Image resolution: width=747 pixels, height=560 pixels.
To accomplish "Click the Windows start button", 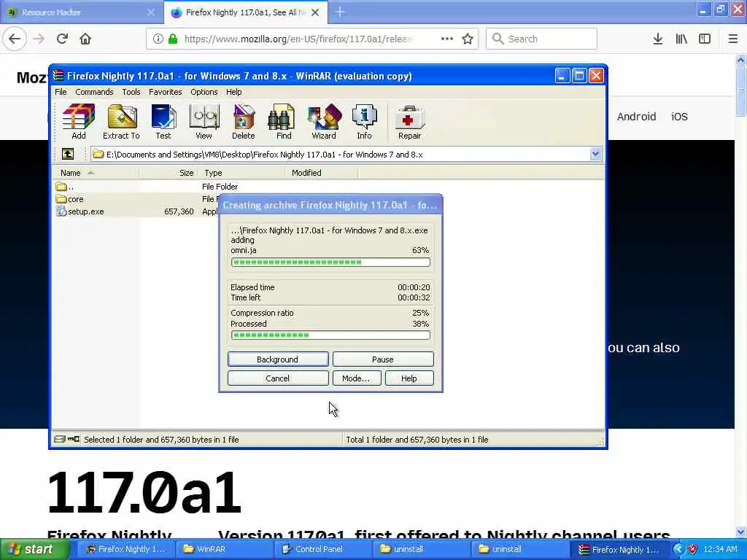I will (34, 549).
